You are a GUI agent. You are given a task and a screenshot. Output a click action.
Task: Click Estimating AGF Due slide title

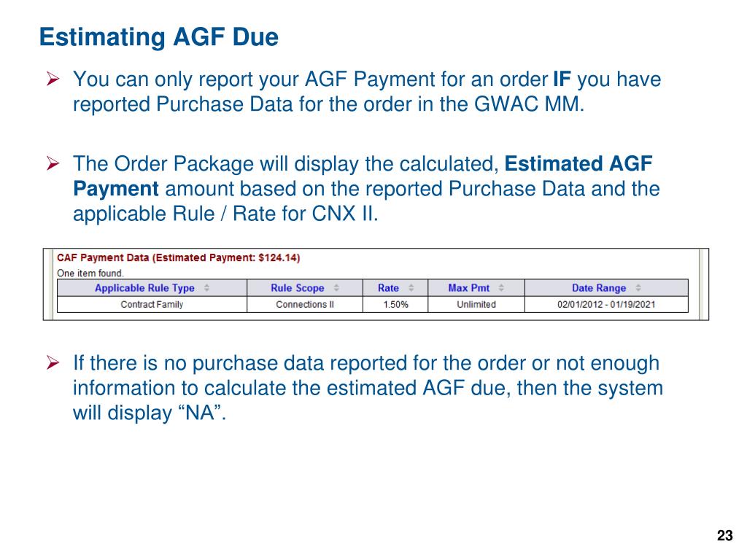pos(158,37)
